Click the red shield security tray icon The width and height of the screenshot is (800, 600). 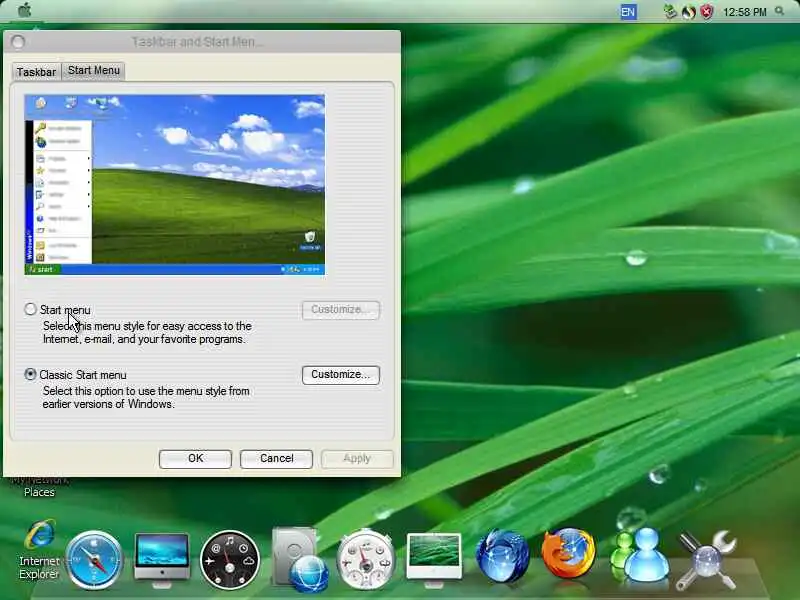pos(707,12)
